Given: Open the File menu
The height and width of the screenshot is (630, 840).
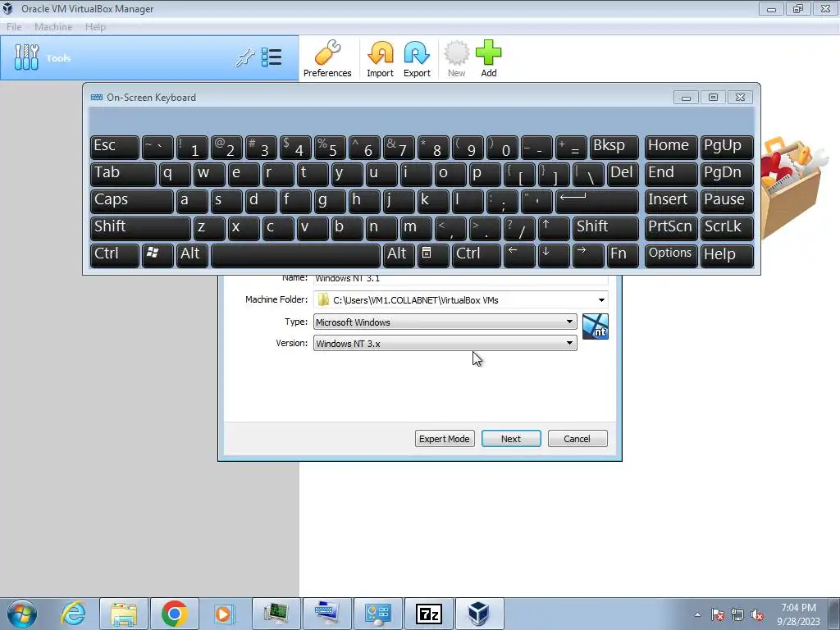Looking at the screenshot, I should [14, 27].
